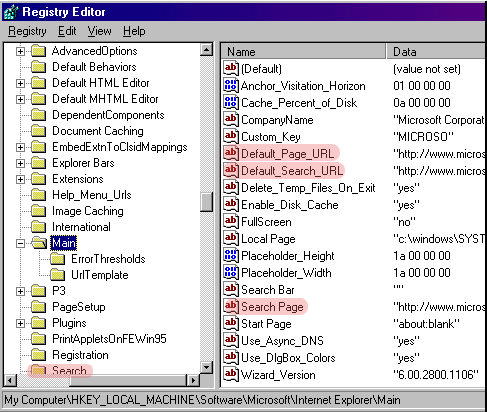This screenshot has height=412, width=487.
Task: Click the Name column header
Action: click(303, 52)
